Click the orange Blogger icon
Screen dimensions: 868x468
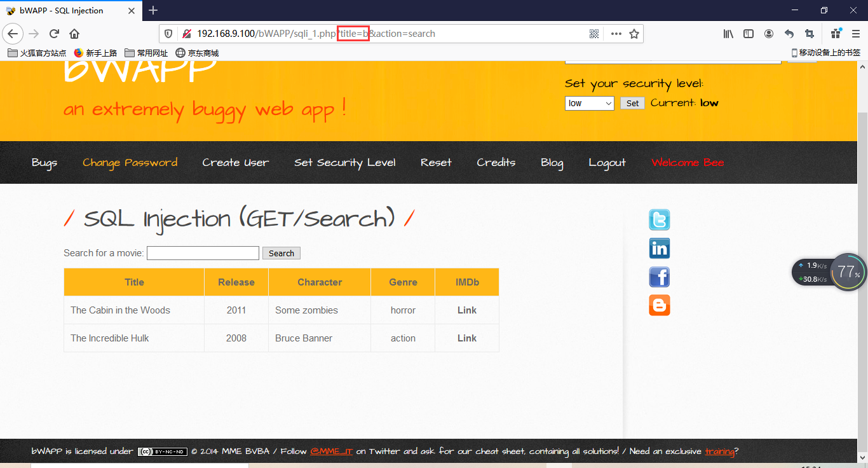click(x=659, y=305)
